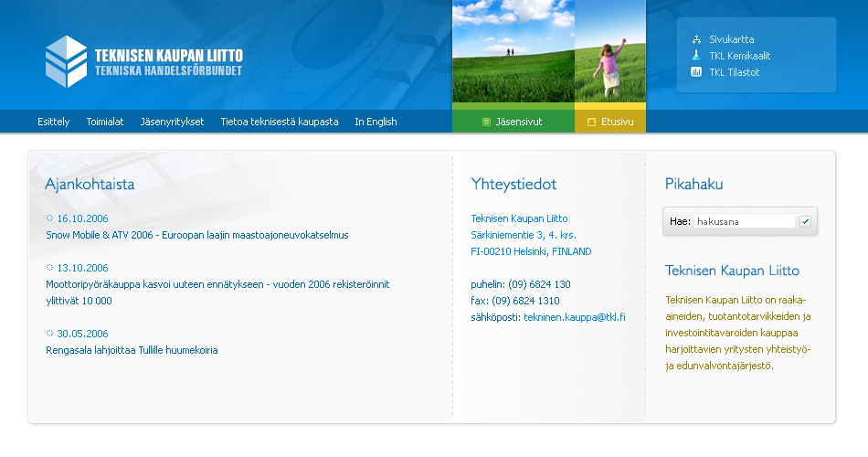Click the yellow icon beside Etusivu
This screenshot has width=868, height=457.
click(x=591, y=122)
